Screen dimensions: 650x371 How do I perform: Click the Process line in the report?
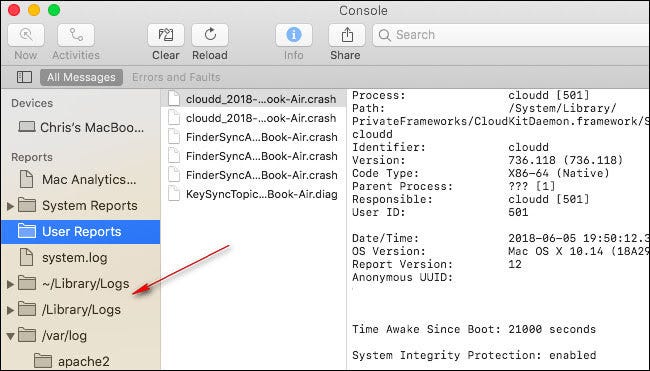pos(471,95)
